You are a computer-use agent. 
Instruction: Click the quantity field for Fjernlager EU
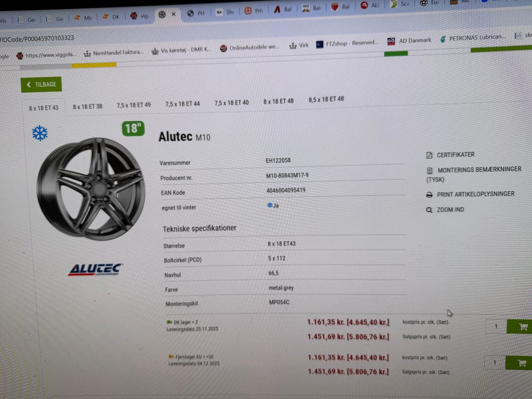[x=494, y=363]
